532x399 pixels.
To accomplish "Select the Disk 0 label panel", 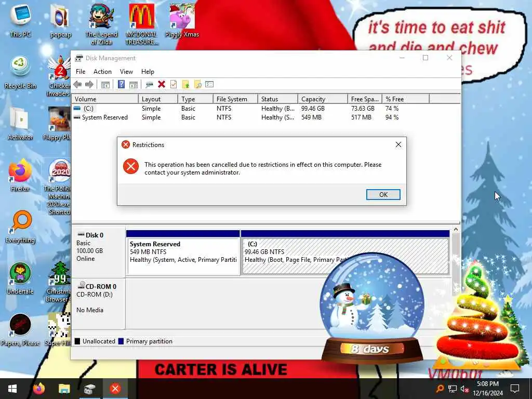I will pyautogui.click(x=98, y=252).
